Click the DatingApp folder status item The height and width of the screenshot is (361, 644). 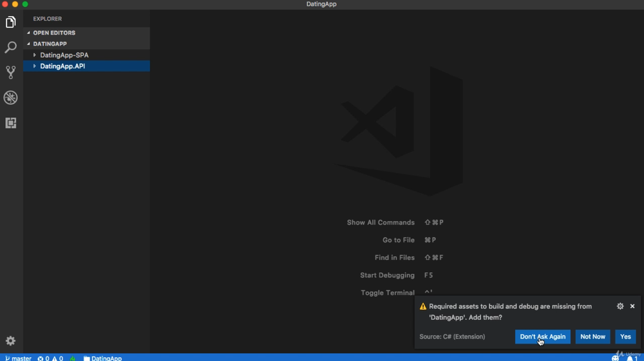[102, 358]
